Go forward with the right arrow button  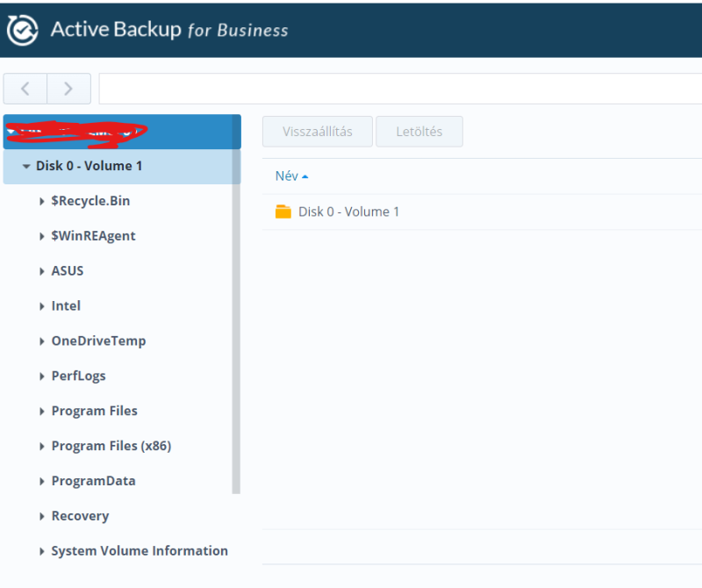click(x=69, y=89)
